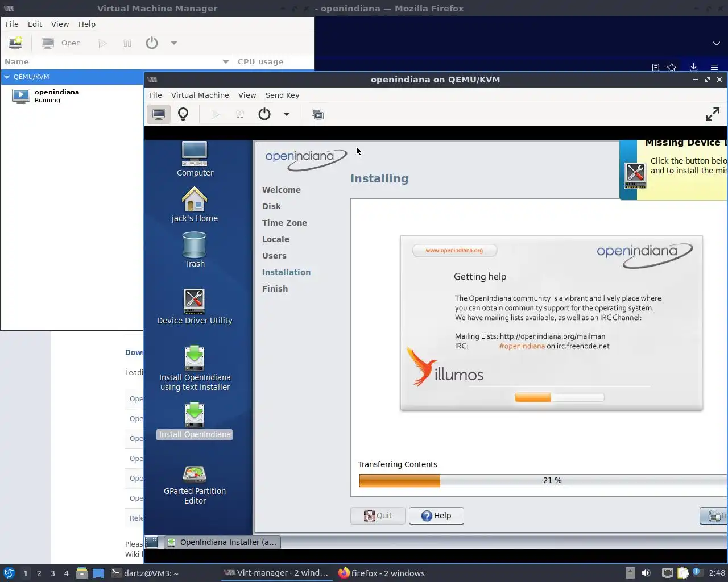Show virtual hardware details lightbulb icon

coord(183,114)
